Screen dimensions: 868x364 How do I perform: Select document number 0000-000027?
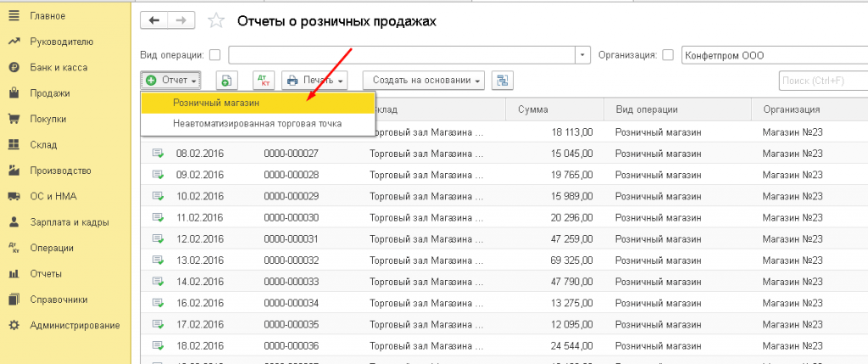(292, 154)
